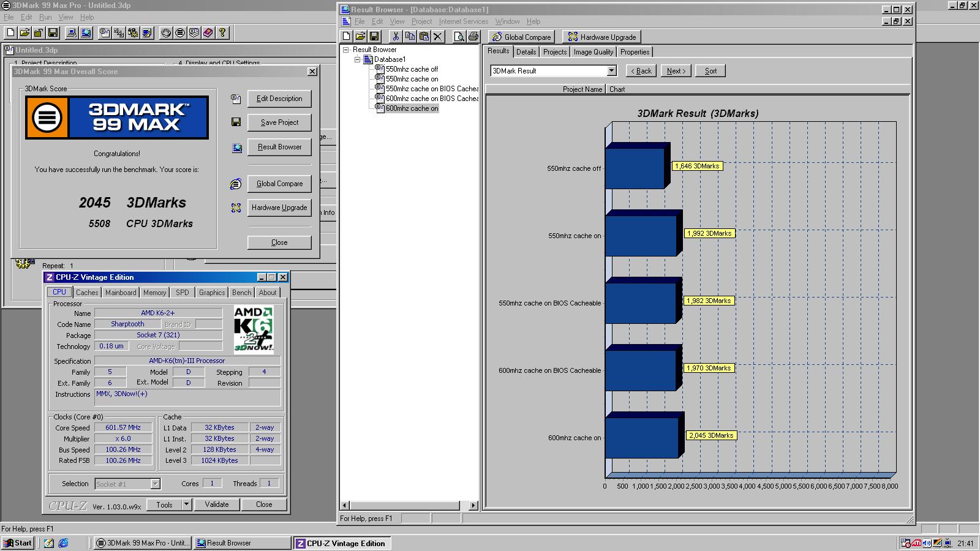Screen dimensions: 980x551
Task: Click right arrow of tree pane horizontal scrollbar
Action: (473, 505)
